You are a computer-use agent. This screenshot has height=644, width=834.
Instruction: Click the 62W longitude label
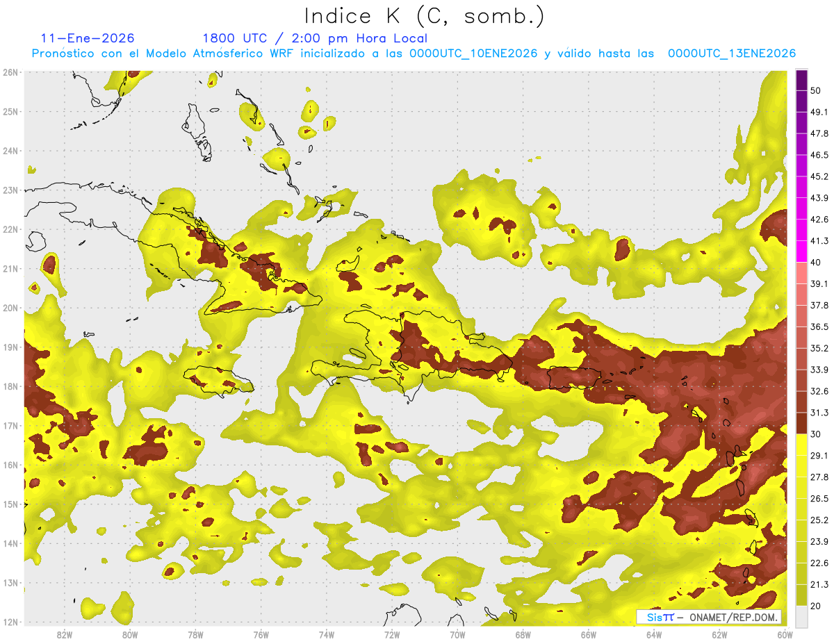(719, 635)
